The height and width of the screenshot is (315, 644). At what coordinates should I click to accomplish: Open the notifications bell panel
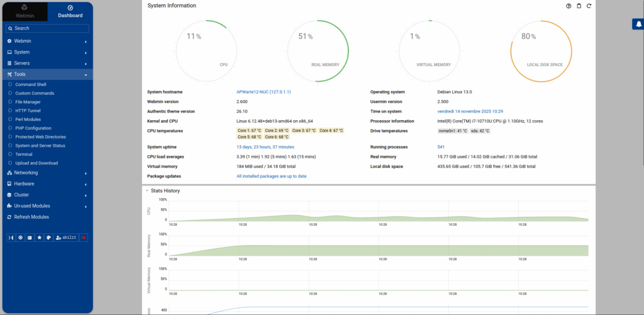(x=638, y=25)
